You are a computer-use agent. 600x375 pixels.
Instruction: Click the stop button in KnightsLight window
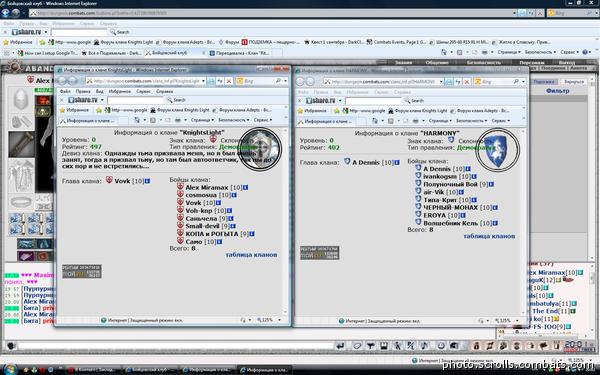click(228, 81)
